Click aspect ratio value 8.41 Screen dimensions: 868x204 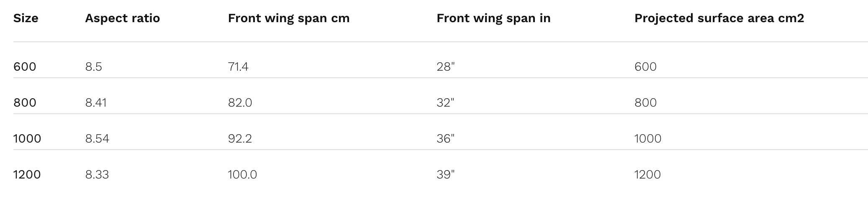click(x=96, y=102)
